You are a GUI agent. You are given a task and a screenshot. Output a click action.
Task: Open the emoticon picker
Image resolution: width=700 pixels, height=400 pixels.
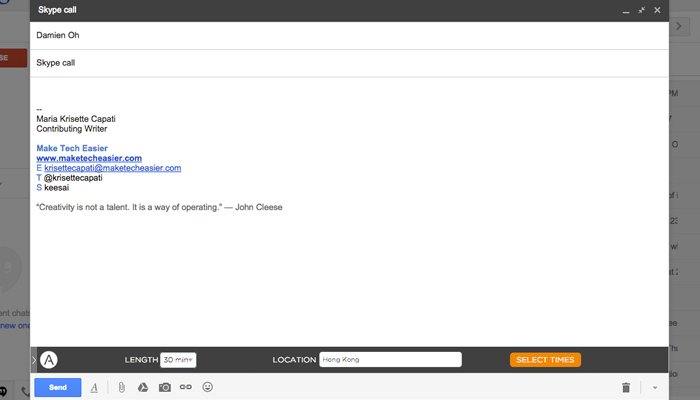[208, 387]
